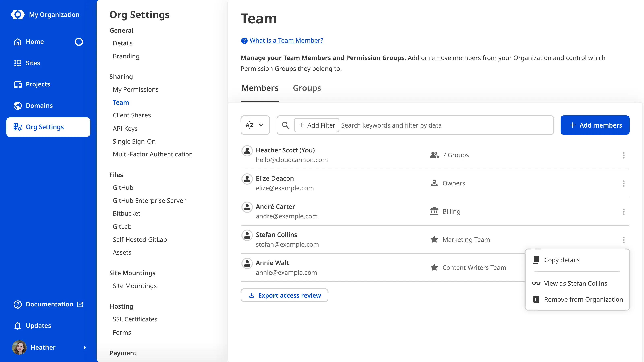644x362 pixels.
Task: Open more options for Elize Deacon
Action: click(x=623, y=184)
